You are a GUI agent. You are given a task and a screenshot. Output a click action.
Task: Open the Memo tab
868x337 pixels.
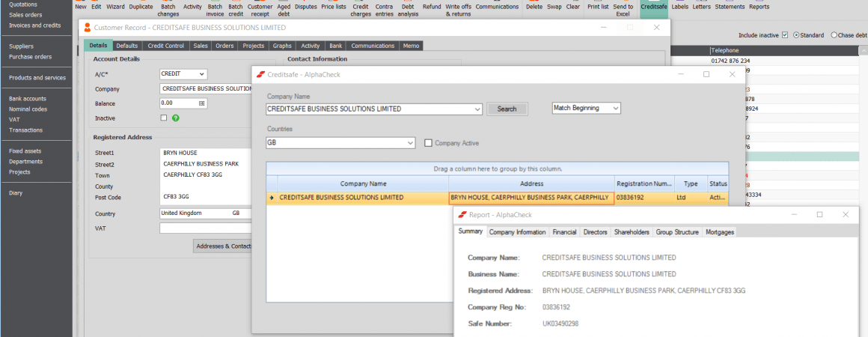pyautogui.click(x=412, y=46)
